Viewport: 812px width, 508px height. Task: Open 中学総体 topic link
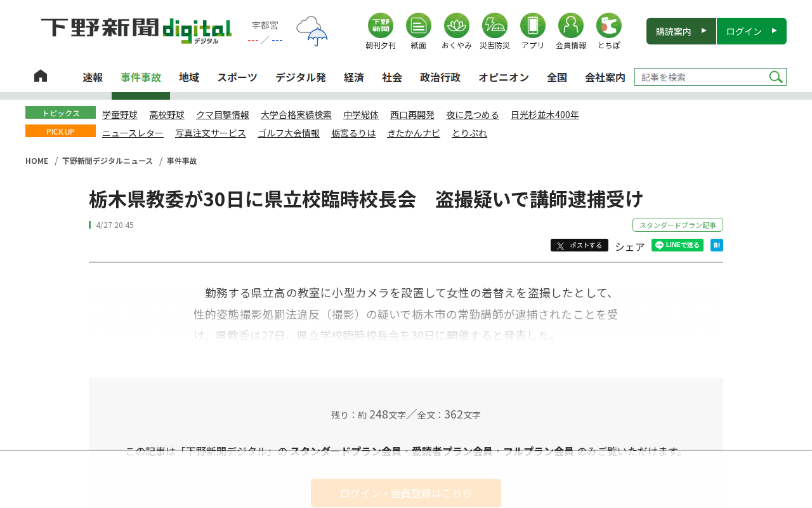pos(361,115)
